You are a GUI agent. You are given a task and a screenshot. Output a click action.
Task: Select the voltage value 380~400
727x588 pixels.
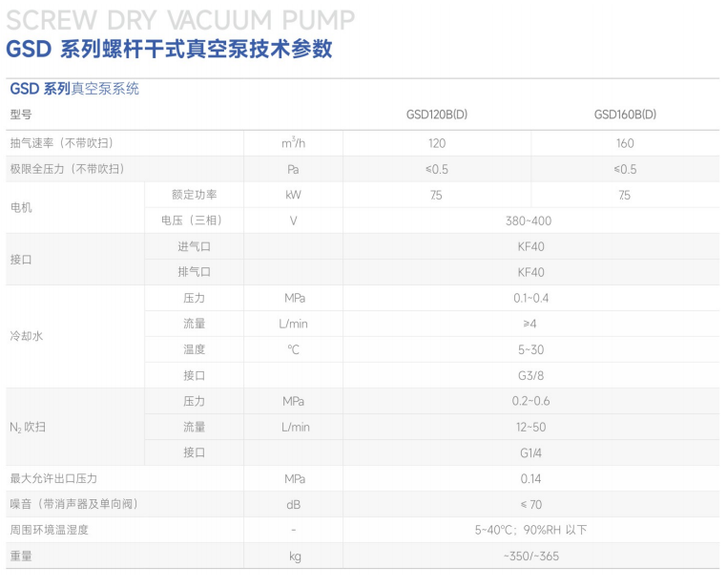[x=529, y=220]
